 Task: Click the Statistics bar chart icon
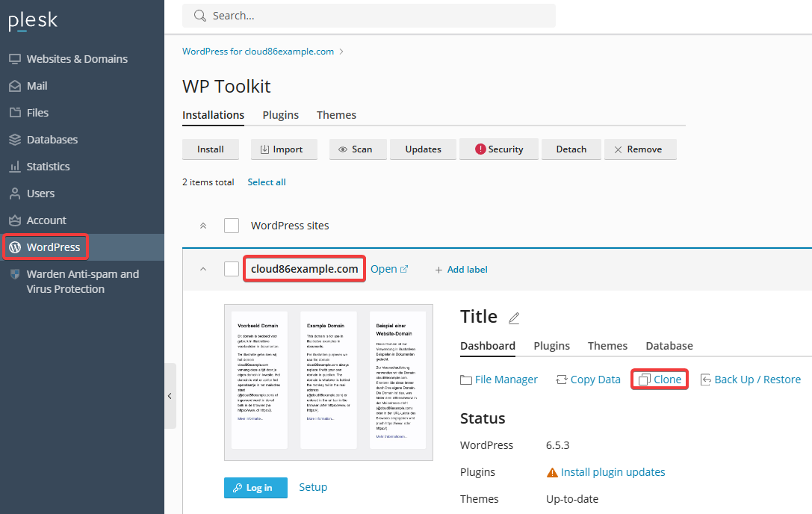click(x=15, y=167)
